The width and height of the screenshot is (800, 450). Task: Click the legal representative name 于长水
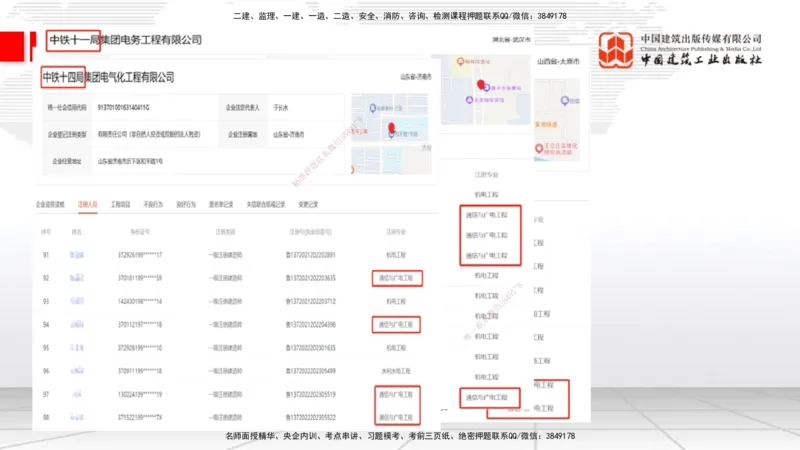click(281, 108)
